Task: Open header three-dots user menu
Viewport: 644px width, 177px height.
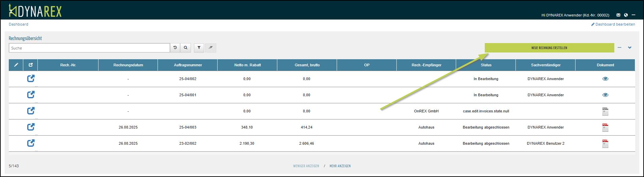Action: point(634,15)
